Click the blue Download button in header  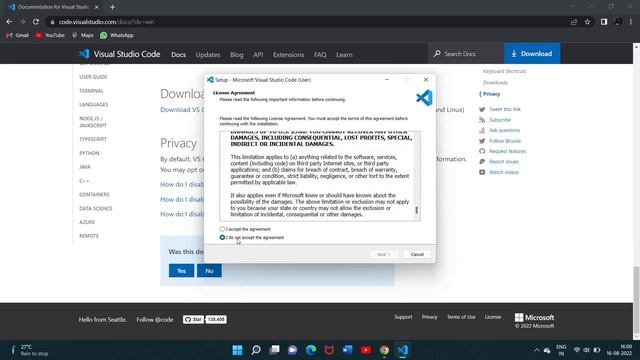click(x=532, y=53)
